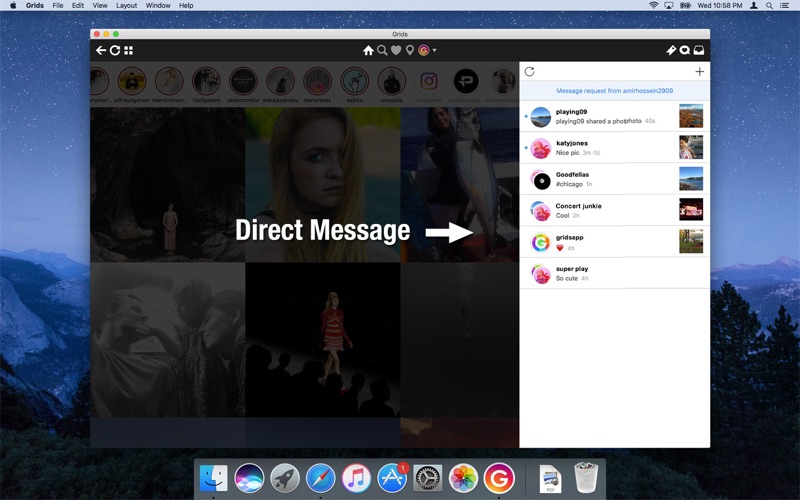
Task: Open liked posts via the heart icon
Action: coord(396,50)
